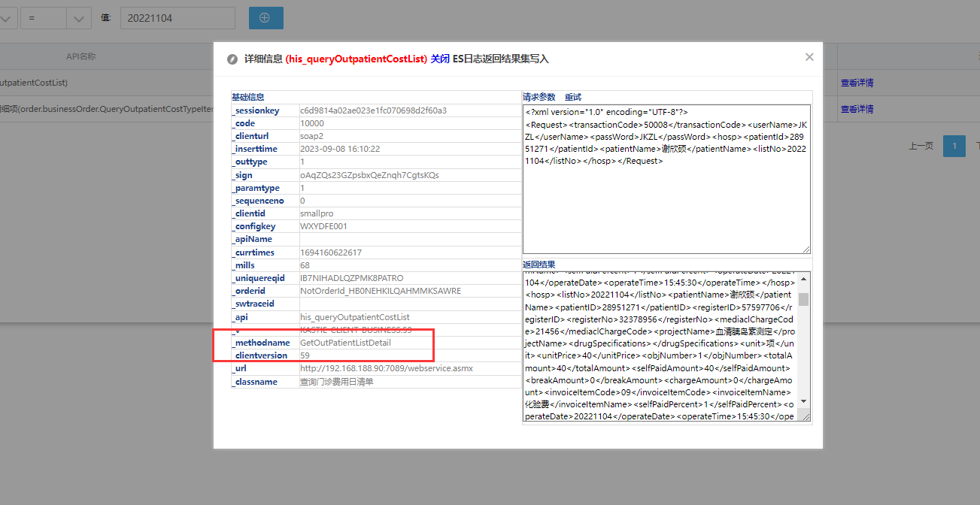The image size is (980, 505).
Task: Click the _sign value oAqZQs23GZpsbxQeZnqh7CgtsKQs
Action: [369, 175]
